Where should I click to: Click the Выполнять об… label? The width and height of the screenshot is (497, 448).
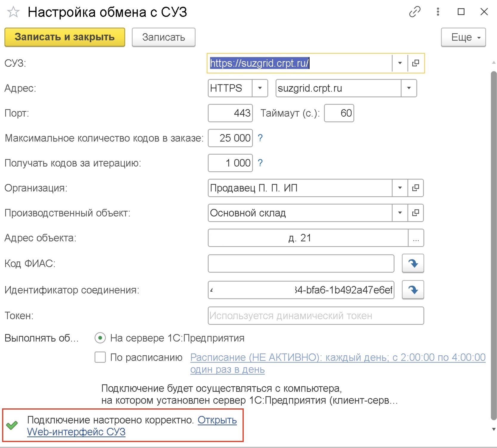41,338
